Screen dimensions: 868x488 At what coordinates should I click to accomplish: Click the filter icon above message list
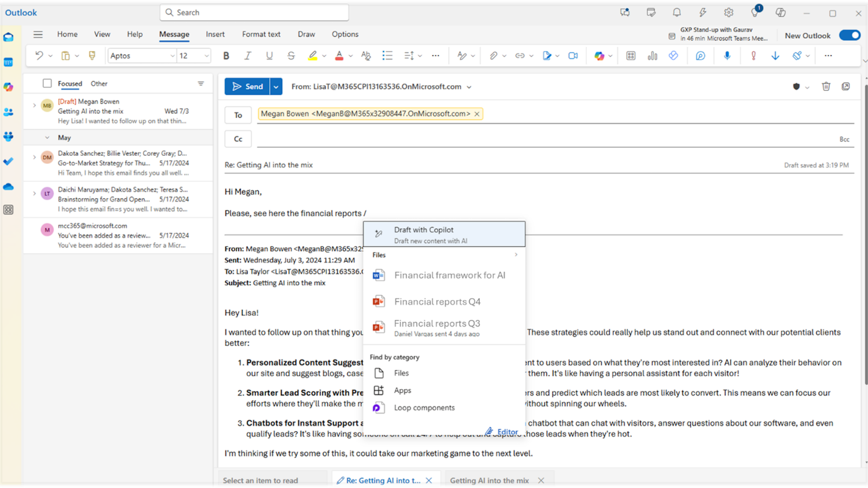click(201, 84)
